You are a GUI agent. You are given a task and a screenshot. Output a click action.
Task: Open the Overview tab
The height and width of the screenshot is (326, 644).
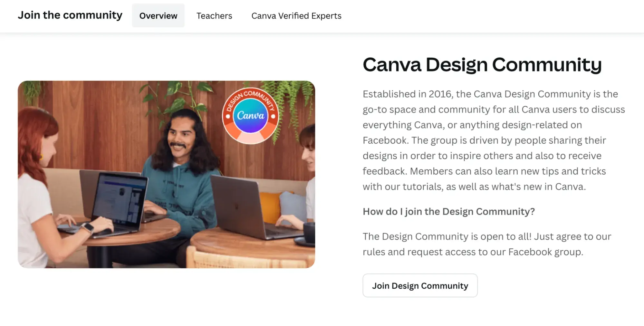[x=158, y=15]
